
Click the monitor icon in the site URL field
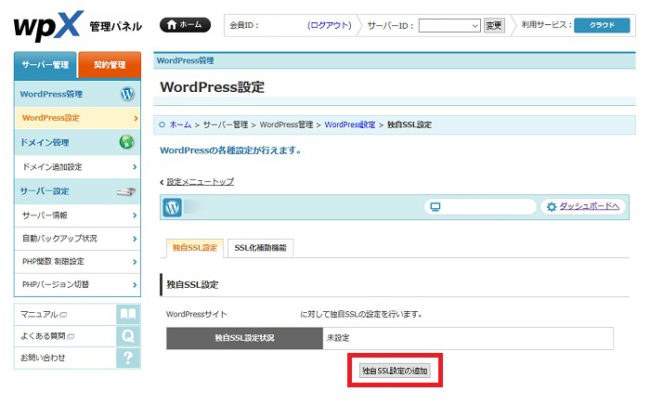click(435, 207)
